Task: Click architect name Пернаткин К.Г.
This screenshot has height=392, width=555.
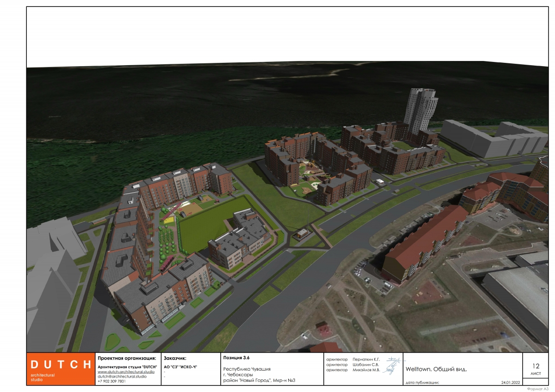Action: [x=366, y=359]
